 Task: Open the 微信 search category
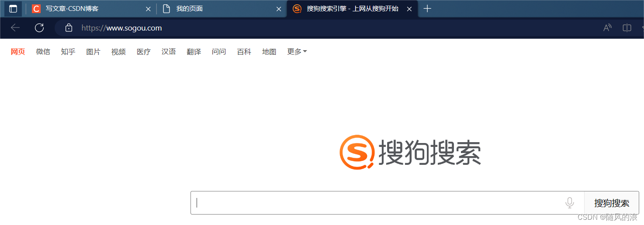(43, 51)
